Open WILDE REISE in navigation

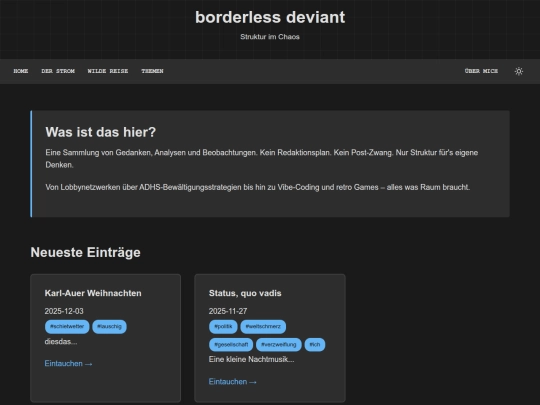click(108, 71)
